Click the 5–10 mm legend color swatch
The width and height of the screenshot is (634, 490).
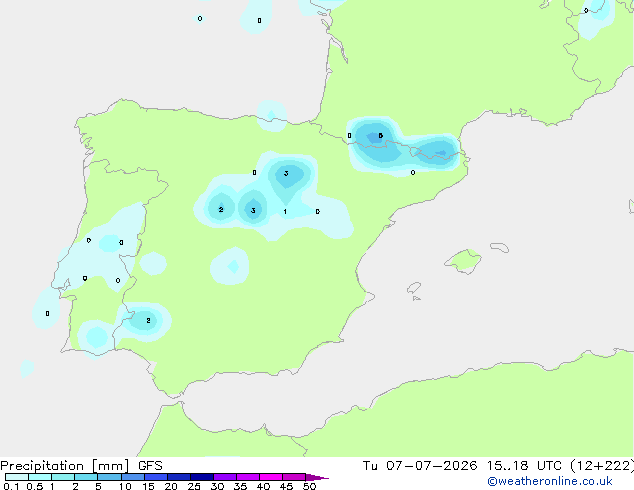click(x=109, y=477)
